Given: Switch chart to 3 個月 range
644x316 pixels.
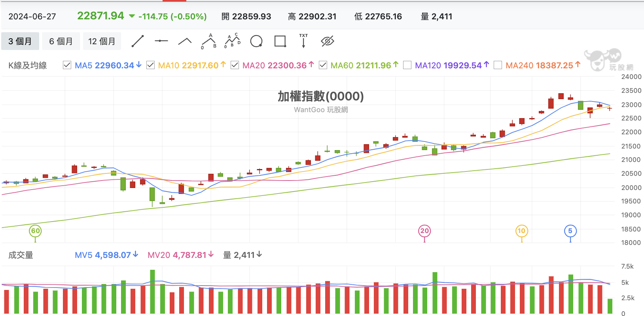Looking at the screenshot, I should coord(20,41).
